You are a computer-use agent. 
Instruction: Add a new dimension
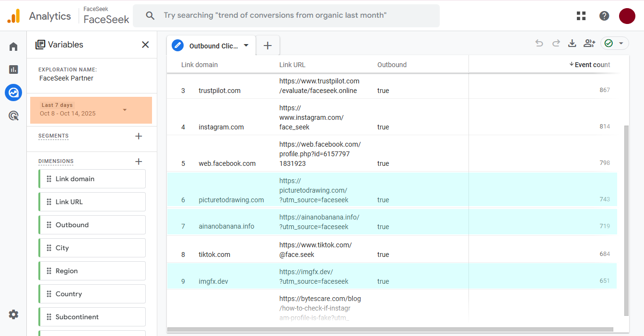139,162
